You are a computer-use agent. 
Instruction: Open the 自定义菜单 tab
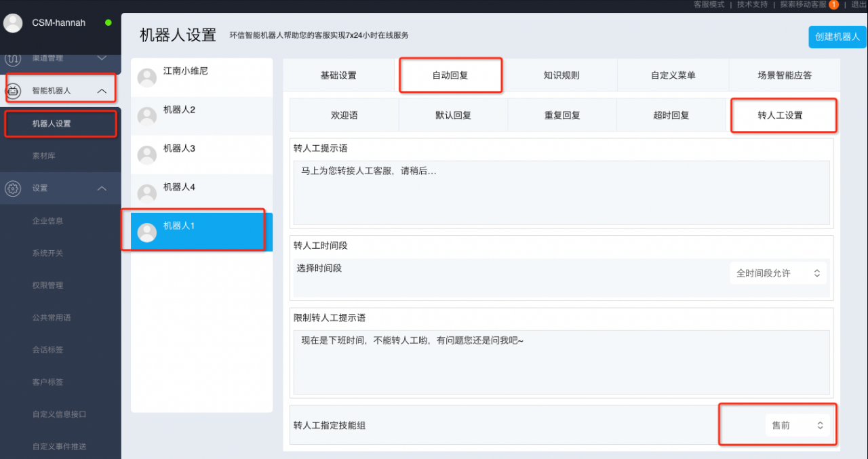(673, 75)
